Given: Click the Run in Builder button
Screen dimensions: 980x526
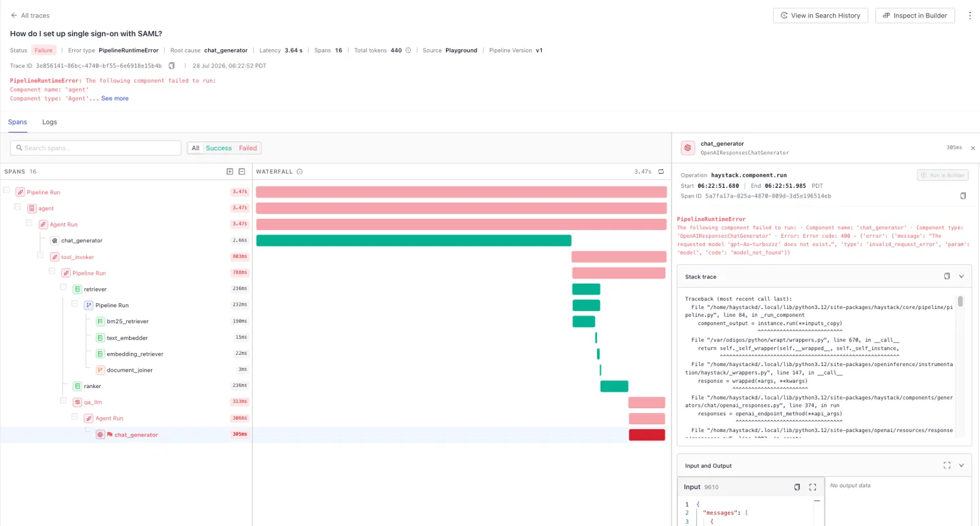Looking at the screenshot, I should 942,175.
